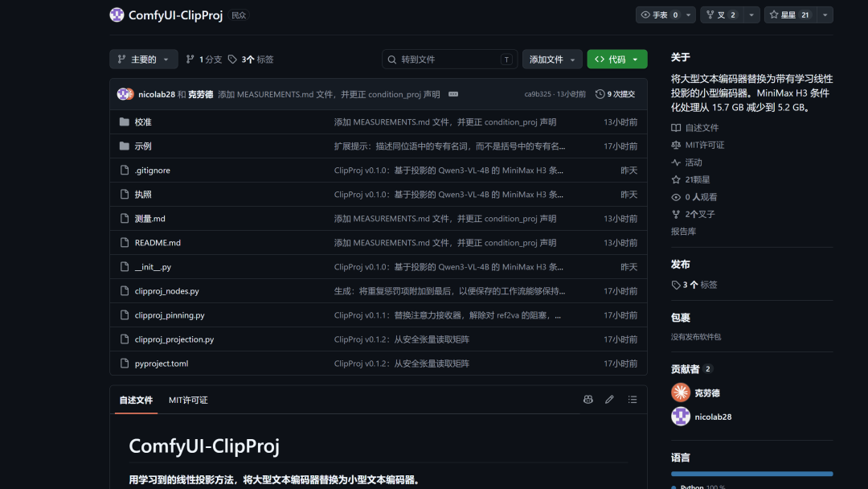Open the pyproject.toml file name
The width and height of the screenshot is (868, 489).
click(x=162, y=364)
